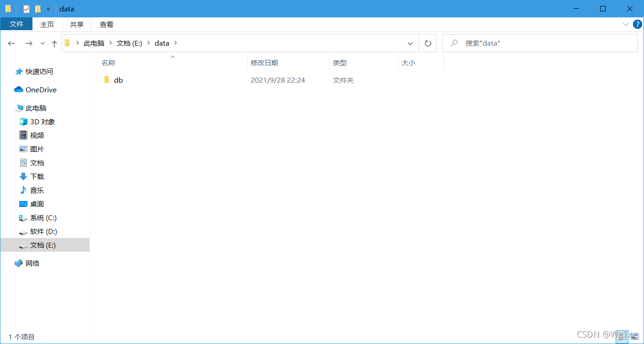The width and height of the screenshot is (644, 344).
Task: Click the folder icon in address bar
Action: 67,43
